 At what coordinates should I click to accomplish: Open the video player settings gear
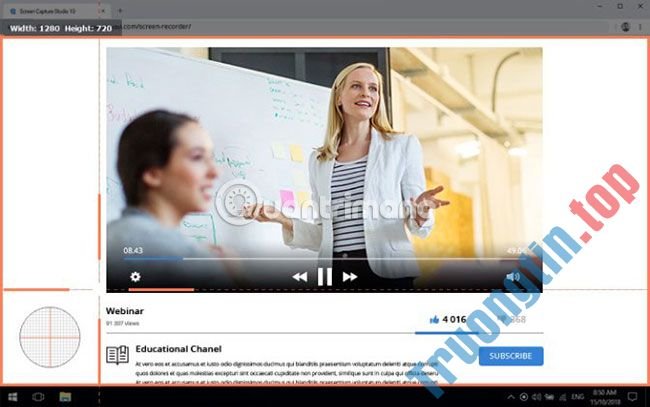(135, 276)
